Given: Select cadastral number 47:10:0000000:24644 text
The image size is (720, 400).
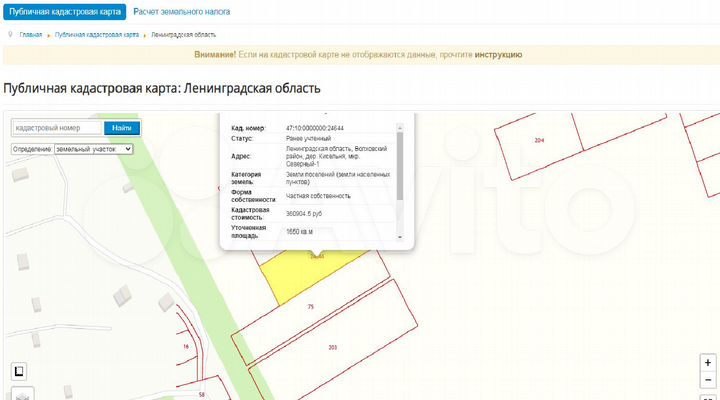Looking at the screenshot, I should coord(315,128).
